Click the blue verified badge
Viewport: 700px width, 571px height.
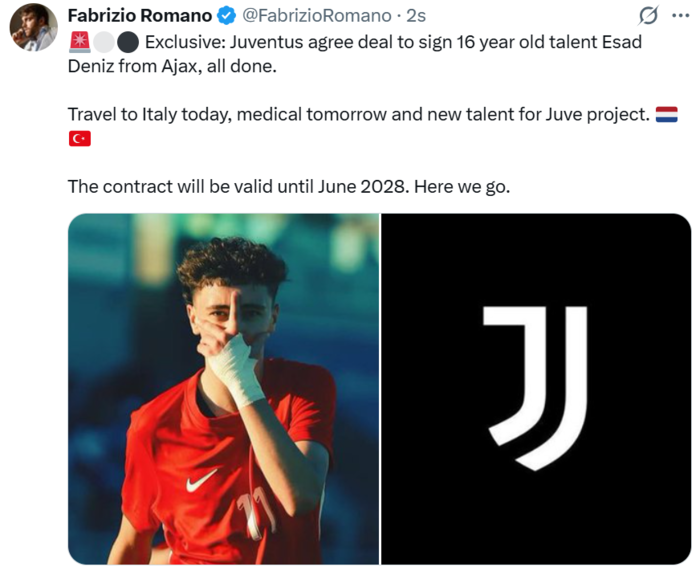coord(227,17)
